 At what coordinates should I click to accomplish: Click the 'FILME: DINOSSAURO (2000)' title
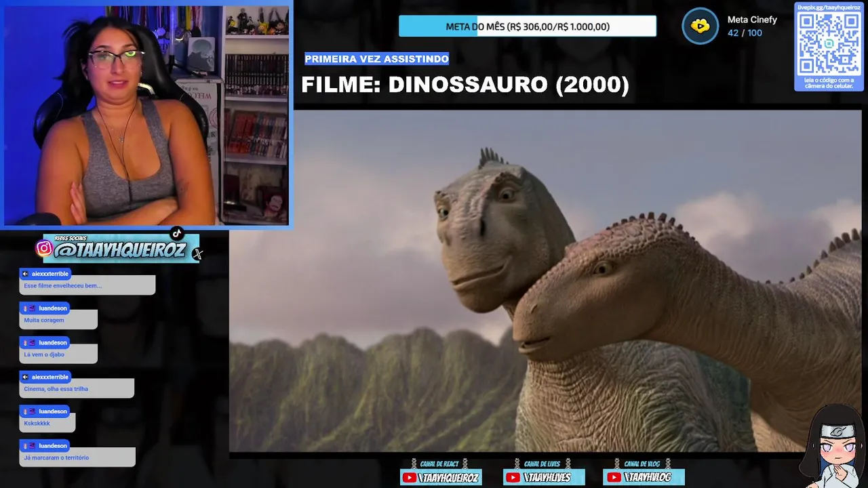(465, 85)
